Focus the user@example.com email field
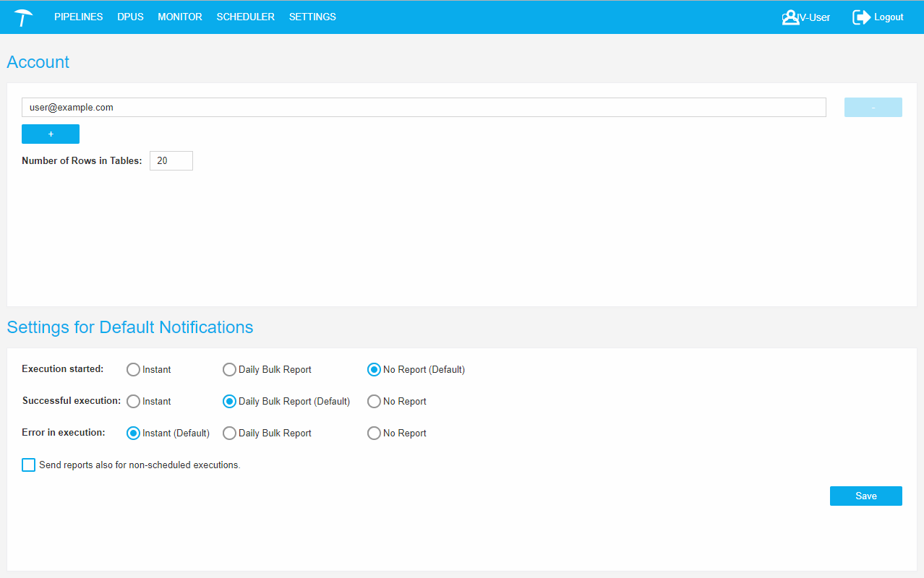924x578 pixels. click(x=424, y=108)
